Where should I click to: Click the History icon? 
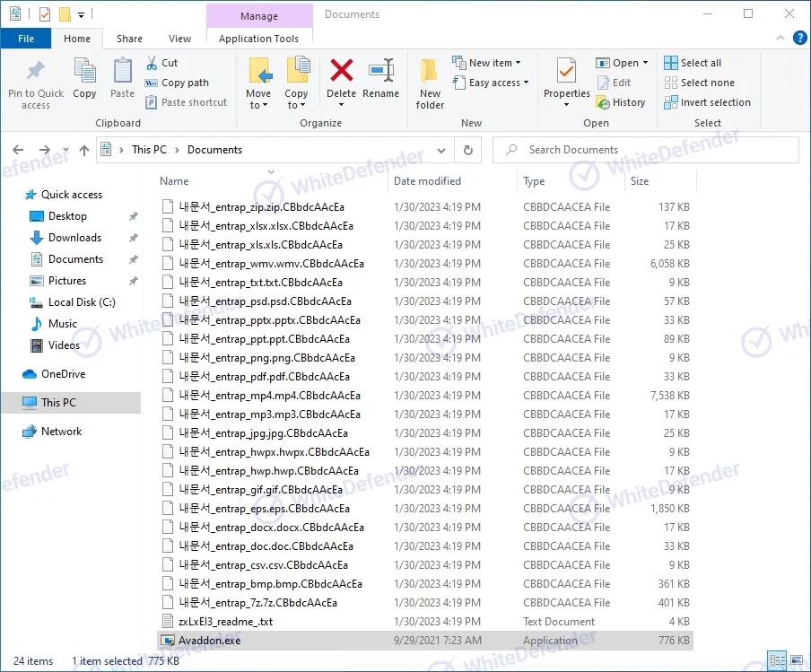[621, 102]
